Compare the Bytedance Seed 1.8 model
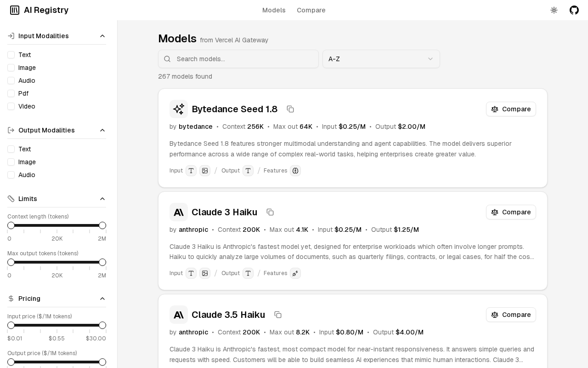Viewport: 588px width, 368px height. [x=511, y=109]
